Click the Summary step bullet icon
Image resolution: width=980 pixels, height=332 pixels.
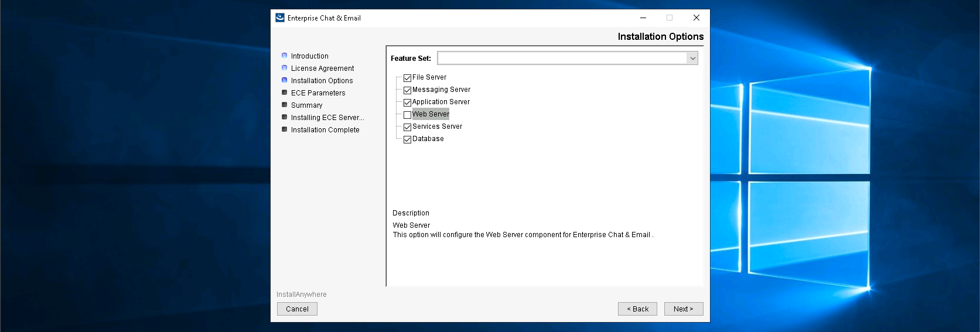[x=285, y=105]
